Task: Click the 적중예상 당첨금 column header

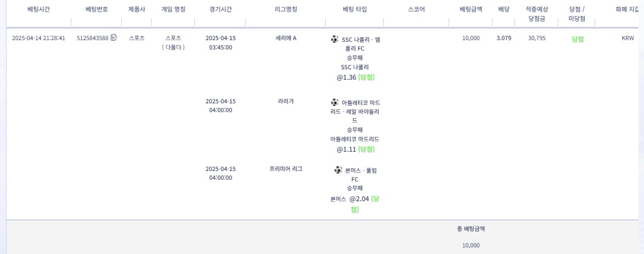Action: coord(536,14)
